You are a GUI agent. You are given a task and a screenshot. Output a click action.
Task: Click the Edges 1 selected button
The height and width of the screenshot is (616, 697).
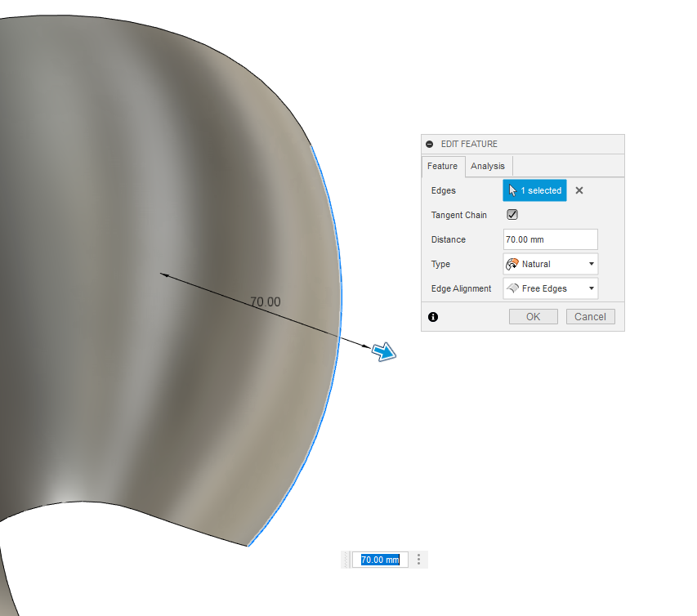click(x=534, y=190)
